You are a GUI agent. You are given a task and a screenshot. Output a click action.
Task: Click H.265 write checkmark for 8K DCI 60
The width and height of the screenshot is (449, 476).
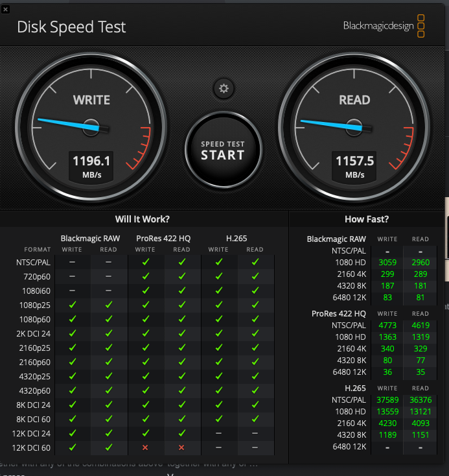coord(219,419)
